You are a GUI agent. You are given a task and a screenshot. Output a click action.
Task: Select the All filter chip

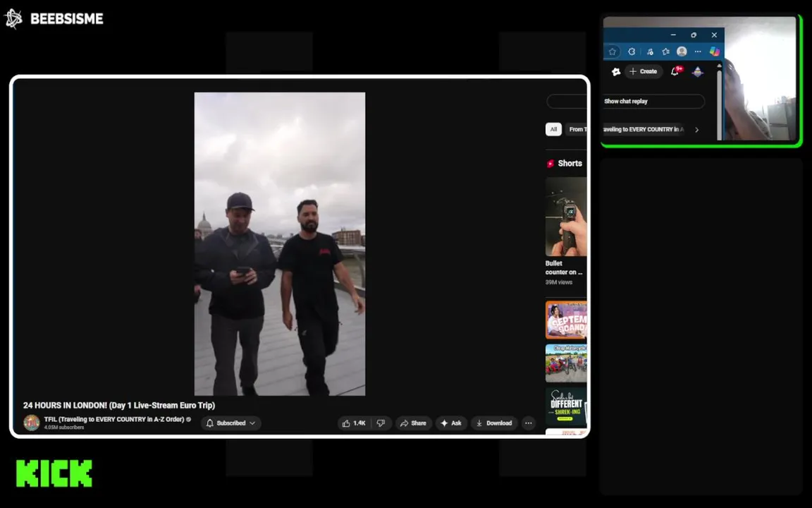[x=553, y=129]
